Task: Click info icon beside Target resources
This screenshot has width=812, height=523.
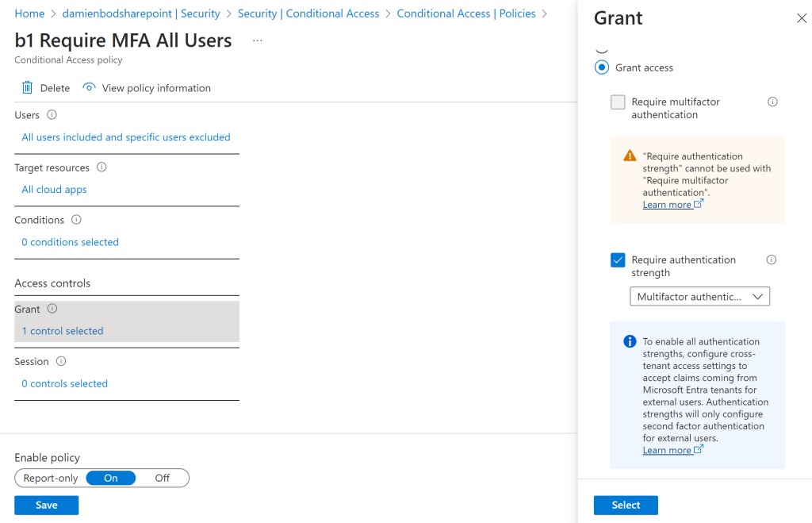Action: pos(101,167)
